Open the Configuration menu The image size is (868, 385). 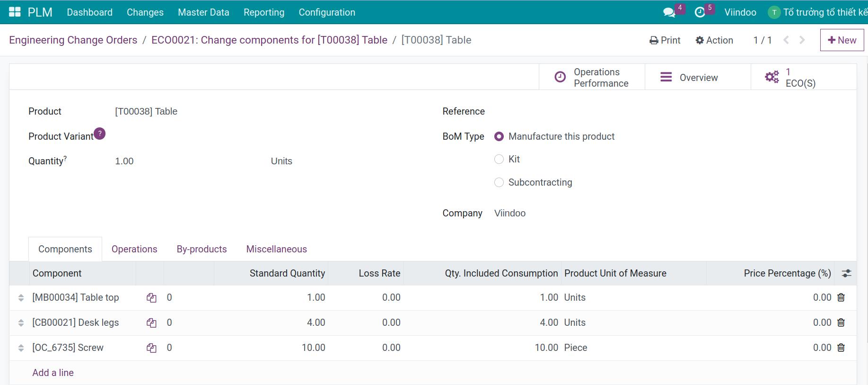tap(327, 12)
